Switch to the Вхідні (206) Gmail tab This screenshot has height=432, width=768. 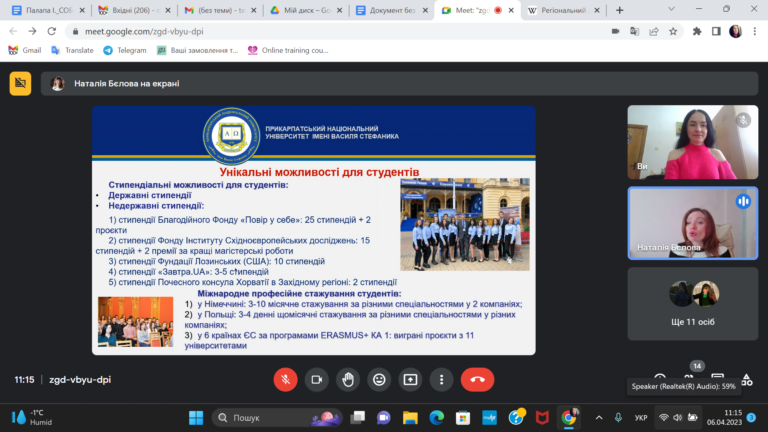point(134,10)
